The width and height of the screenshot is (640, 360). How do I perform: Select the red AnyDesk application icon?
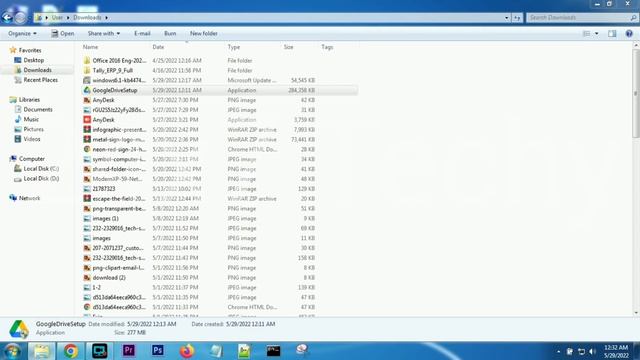point(87,120)
